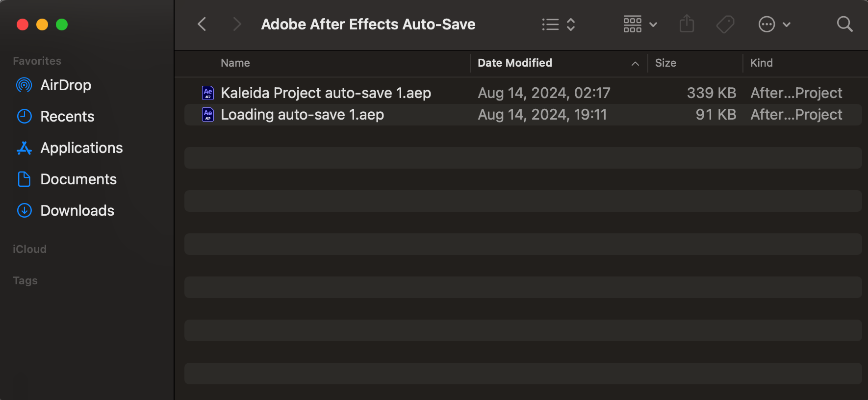Open AirDrop in the sidebar
This screenshot has height=400, width=868.
pos(66,85)
